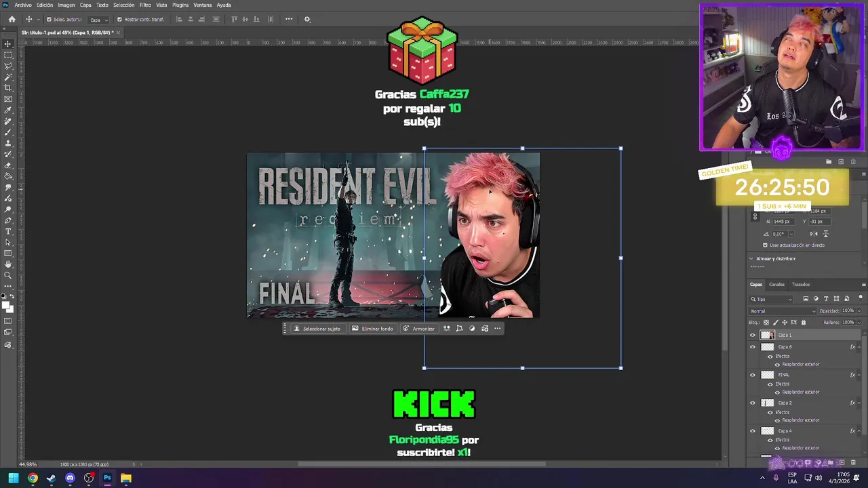868x488 pixels.
Task: Switch to Canales tab
Action: pyautogui.click(x=776, y=285)
